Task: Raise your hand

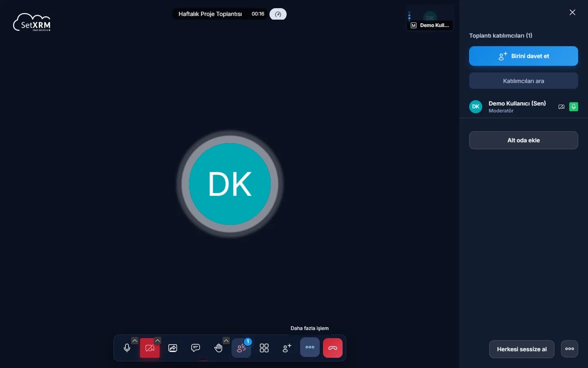Action: coord(218,348)
